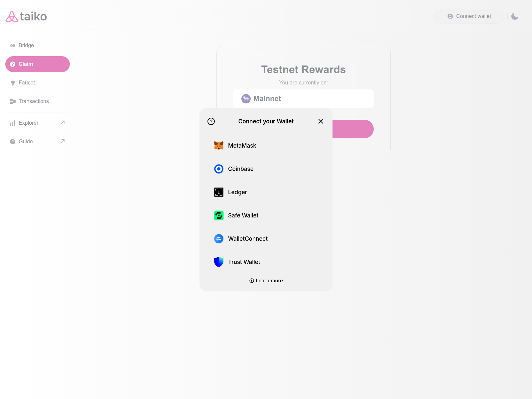This screenshot has height=399, width=532.
Task: Choose Coinbase wallet option
Action: point(266,169)
